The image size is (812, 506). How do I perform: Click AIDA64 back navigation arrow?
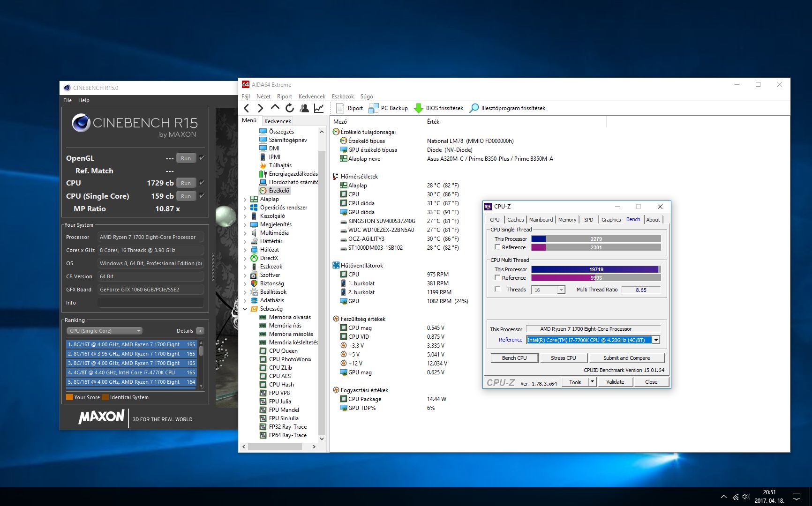coord(247,108)
